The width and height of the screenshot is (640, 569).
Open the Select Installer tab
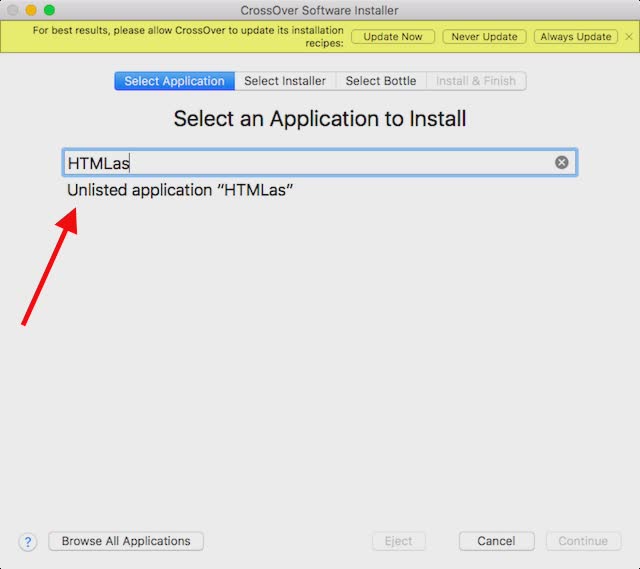tap(285, 81)
